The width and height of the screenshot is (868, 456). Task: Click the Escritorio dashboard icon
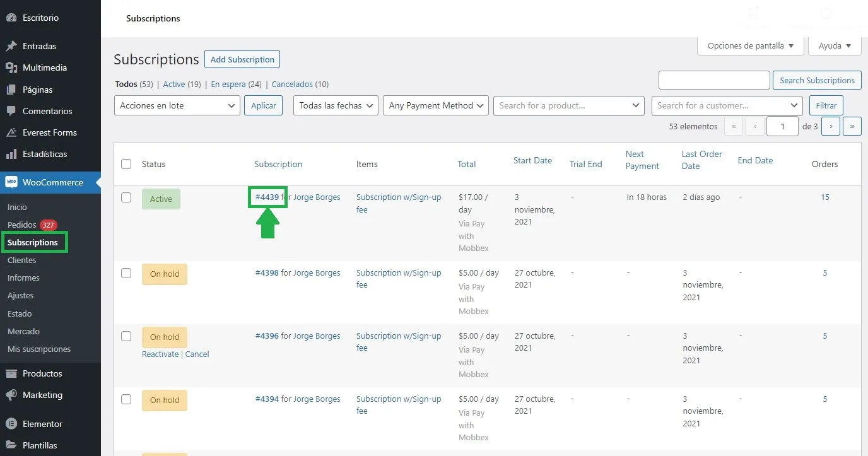click(x=11, y=18)
